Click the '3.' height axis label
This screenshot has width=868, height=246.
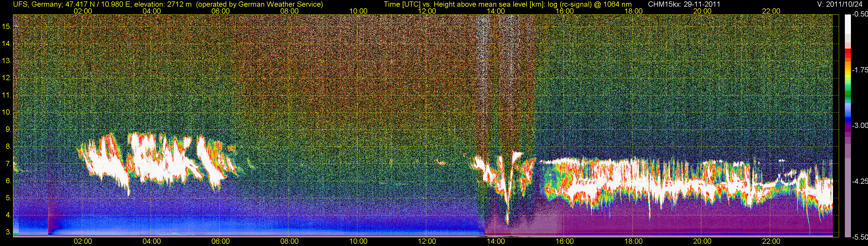[8, 232]
